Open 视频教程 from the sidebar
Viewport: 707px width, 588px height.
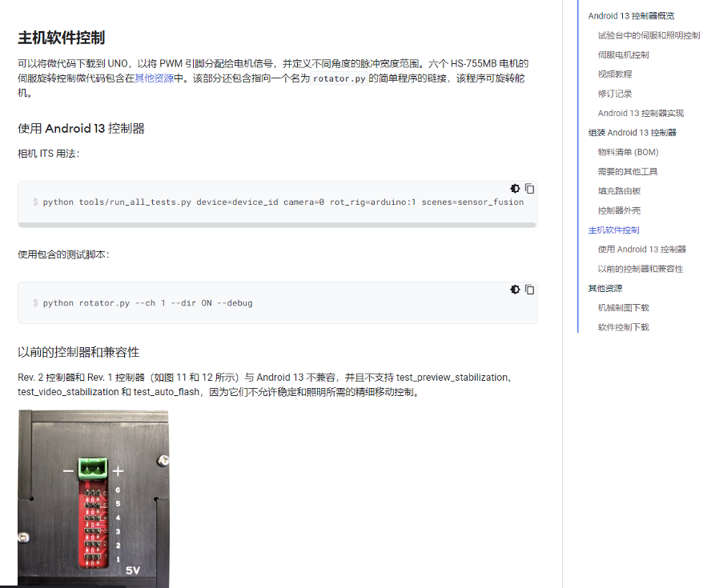(x=614, y=74)
